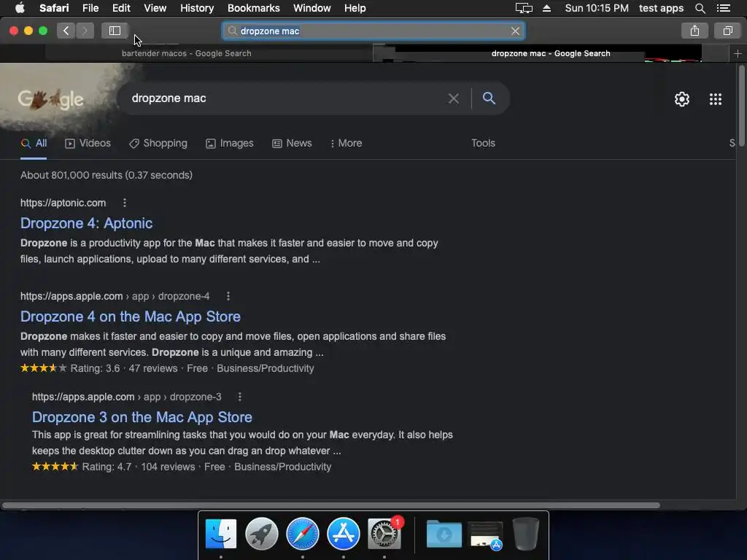
Task: Click the https://aptonic.com URL text
Action: 63,203
